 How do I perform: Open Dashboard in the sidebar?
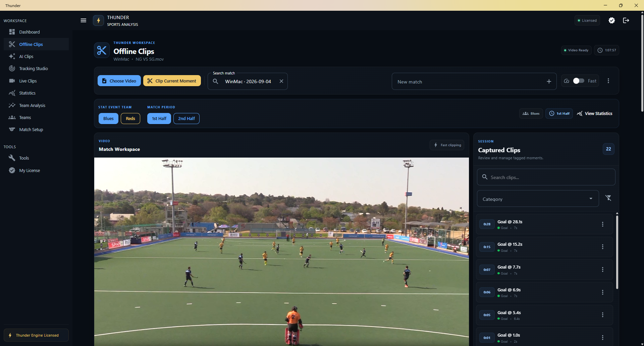coord(36,32)
